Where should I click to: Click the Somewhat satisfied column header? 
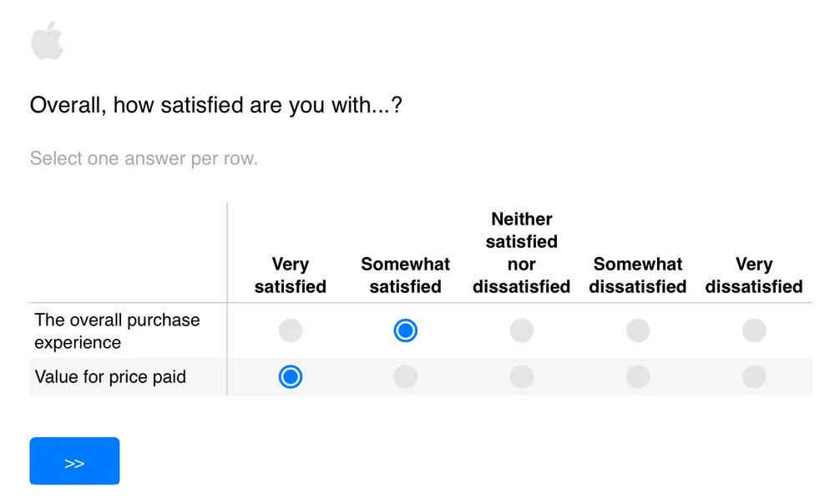coord(405,275)
